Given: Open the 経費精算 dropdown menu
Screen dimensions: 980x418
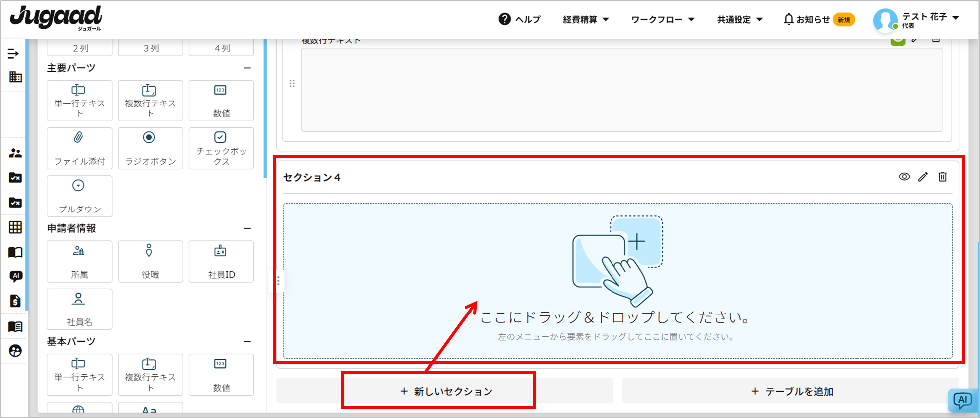Looking at the screenshot, I should click(x=586, y=19).
